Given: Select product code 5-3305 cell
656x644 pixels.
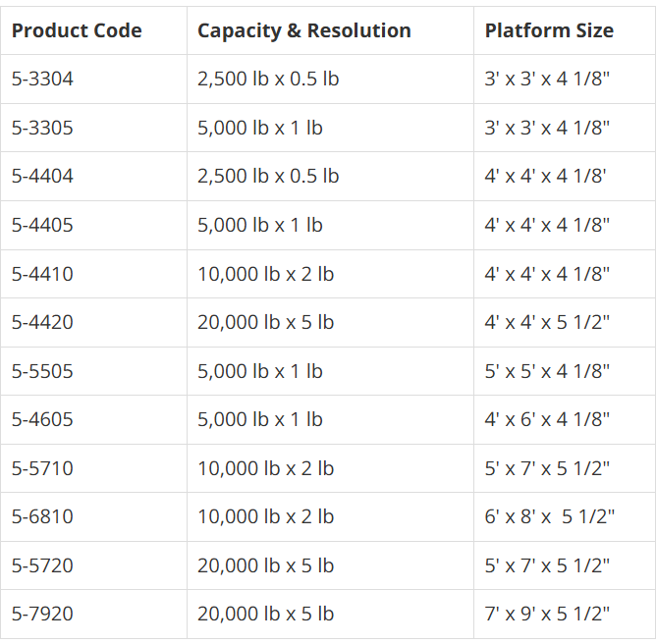Looking at the screenshot, I should 42,128.
